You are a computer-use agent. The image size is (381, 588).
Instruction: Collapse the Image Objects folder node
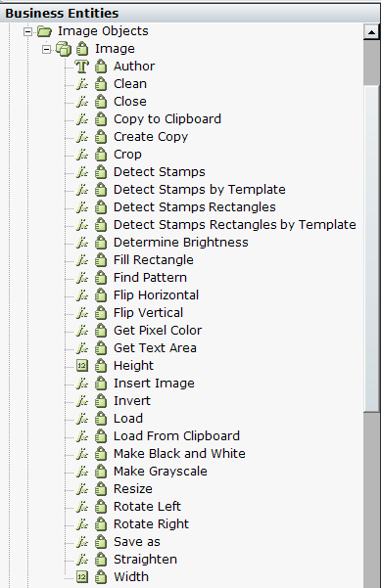click(x=27, y=31)
